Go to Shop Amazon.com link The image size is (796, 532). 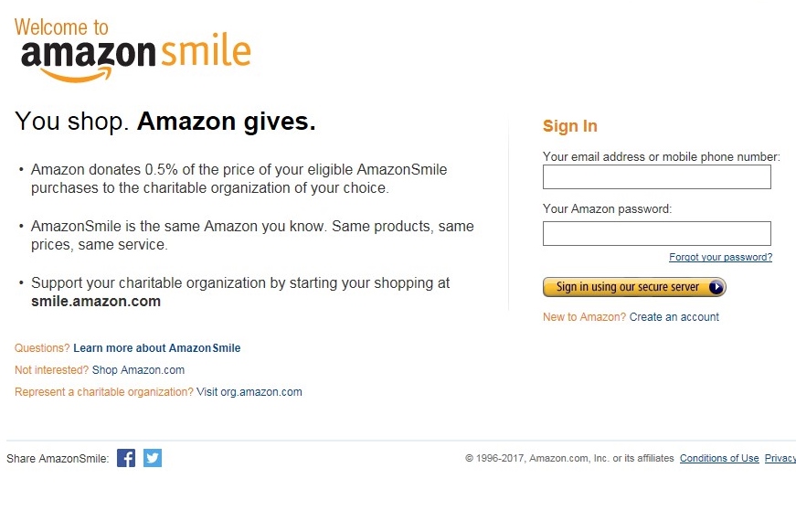pos(138,370)
